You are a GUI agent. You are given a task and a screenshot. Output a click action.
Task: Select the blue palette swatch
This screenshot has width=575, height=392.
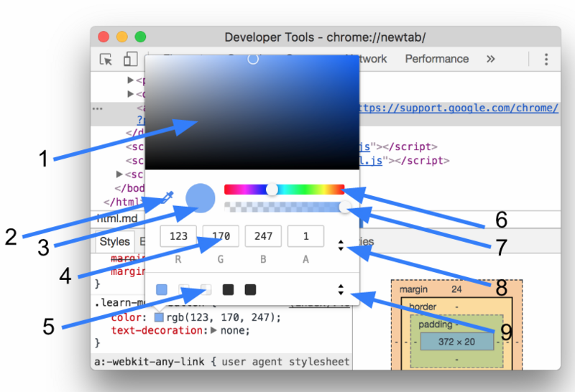pos(162,289)
